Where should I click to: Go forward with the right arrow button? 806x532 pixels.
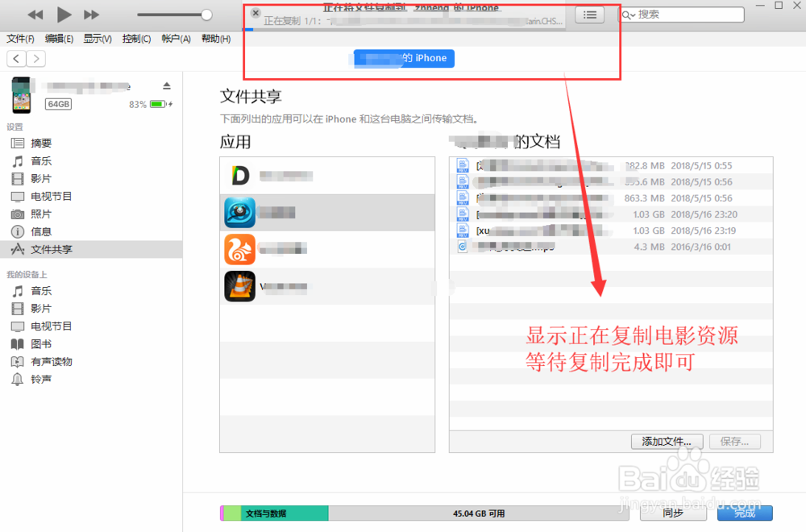pyautogui.click(x=35, y=59)
